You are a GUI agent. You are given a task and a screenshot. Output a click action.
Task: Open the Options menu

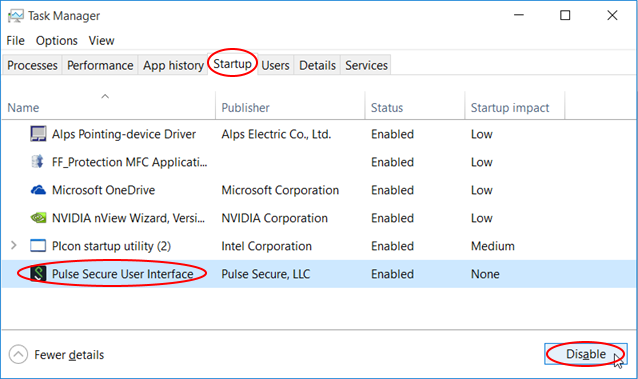(57, 41)
